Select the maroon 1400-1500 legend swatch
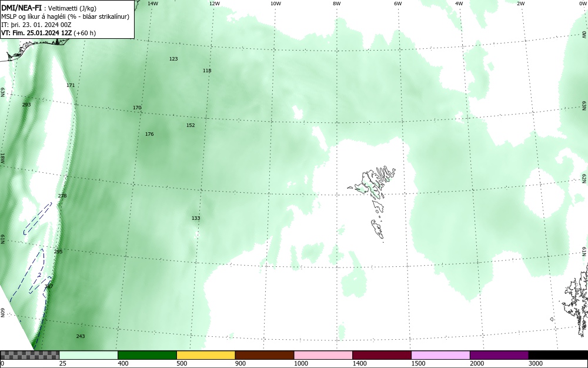The image size is (588, 368). point(382,355)
